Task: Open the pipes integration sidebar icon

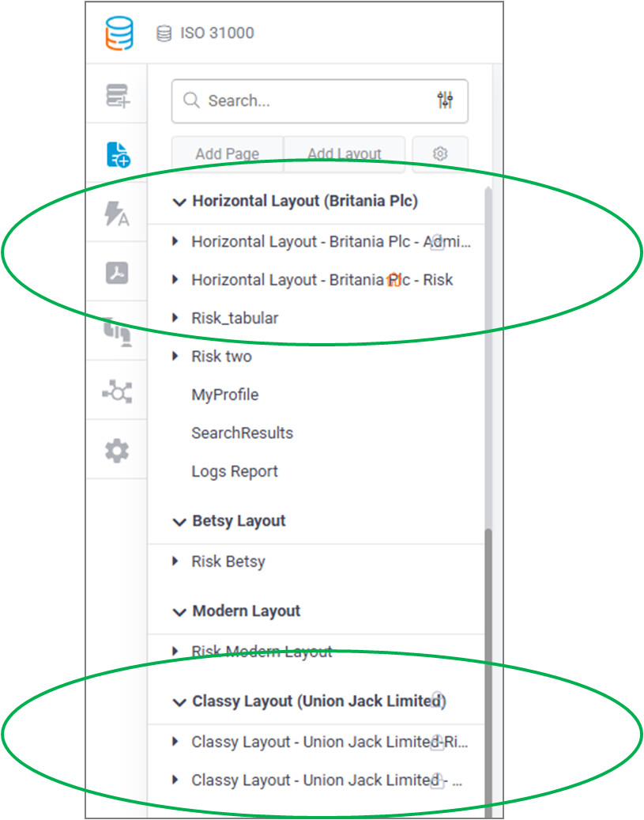Action: coord(117,332)
